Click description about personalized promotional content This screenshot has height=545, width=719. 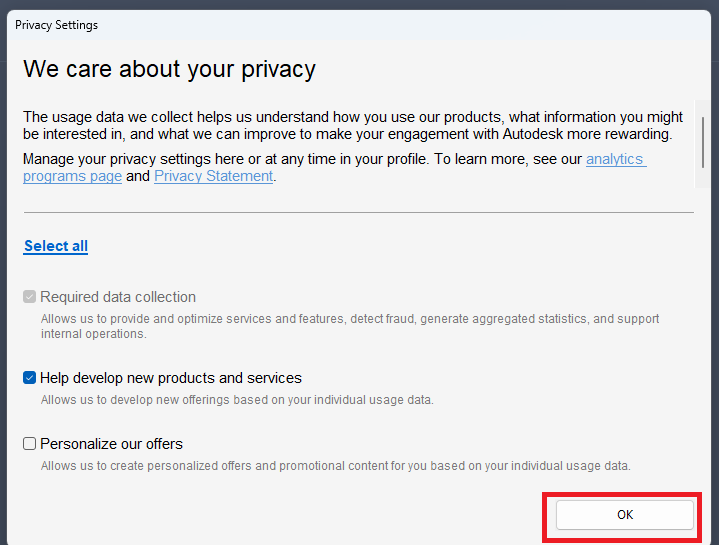point(335,466)
